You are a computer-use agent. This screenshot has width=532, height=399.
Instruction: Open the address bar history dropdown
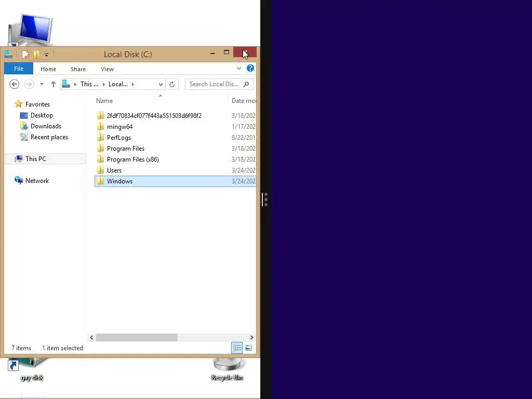click(161, 84)
